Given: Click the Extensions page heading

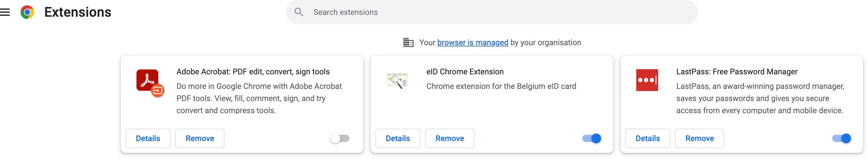Looking at the screenshot, I should (x=78, y=12).
